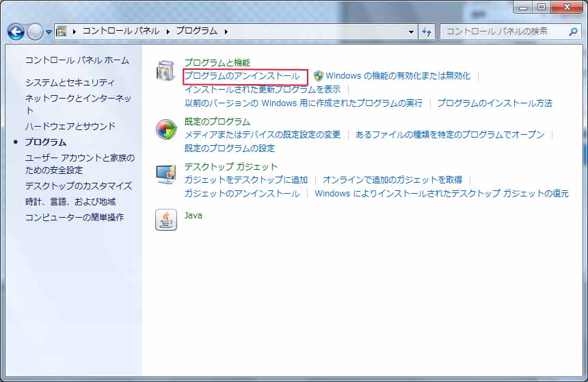Click the Back navigation arrow button

(16, 32)
